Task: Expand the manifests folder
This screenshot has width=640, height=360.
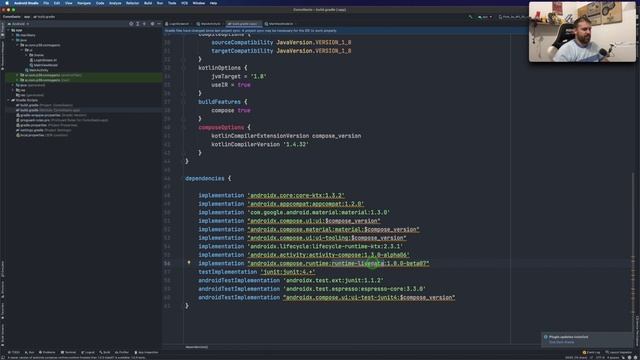Action: (13, 35)
